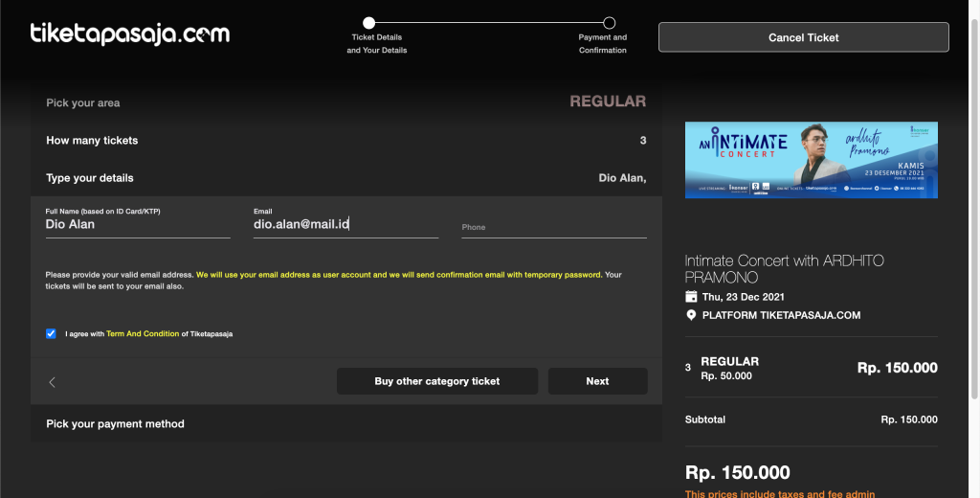Click the 'Dio Alan,' summary text
This screenshot has width=980, height=498.
click(622, 178)
